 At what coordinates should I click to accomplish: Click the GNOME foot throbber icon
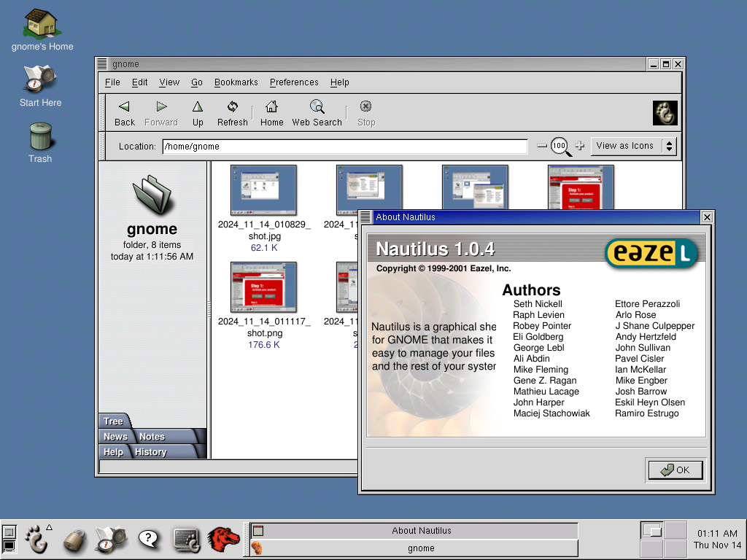click(x=665, y=113)
